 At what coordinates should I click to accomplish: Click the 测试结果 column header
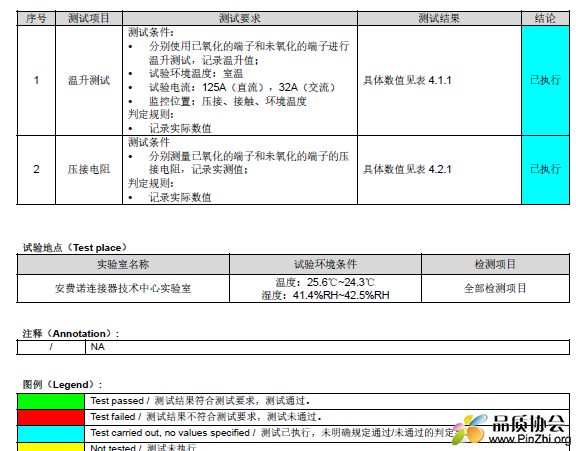[x=439, y=18]
